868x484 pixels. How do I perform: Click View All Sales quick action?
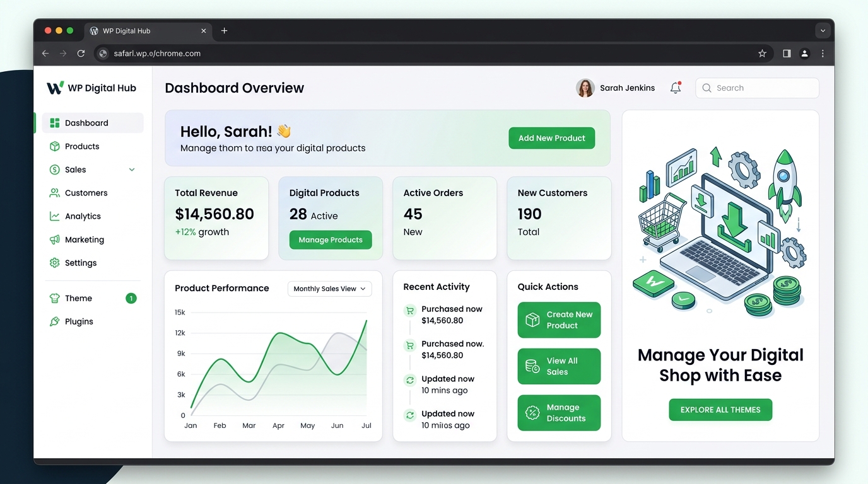(559, 366)
